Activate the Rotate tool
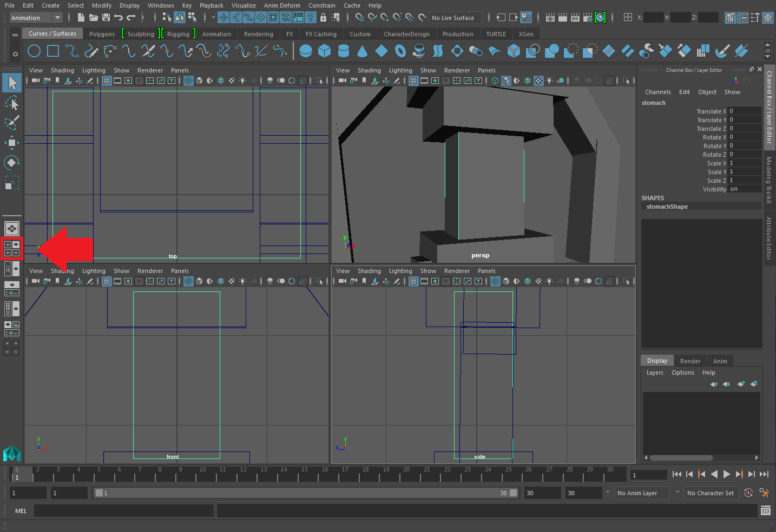 coord(12,162)
